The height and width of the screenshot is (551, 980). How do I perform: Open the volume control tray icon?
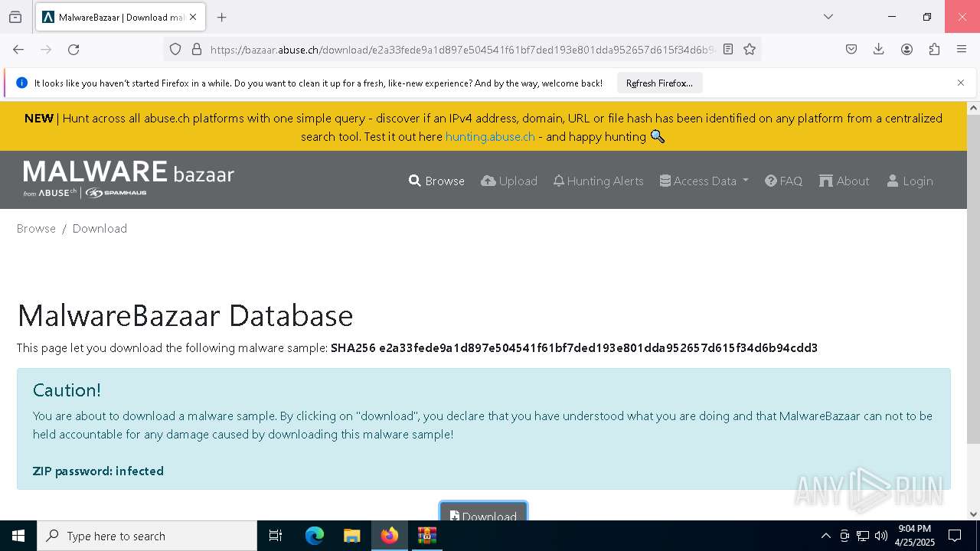(881, 536)
